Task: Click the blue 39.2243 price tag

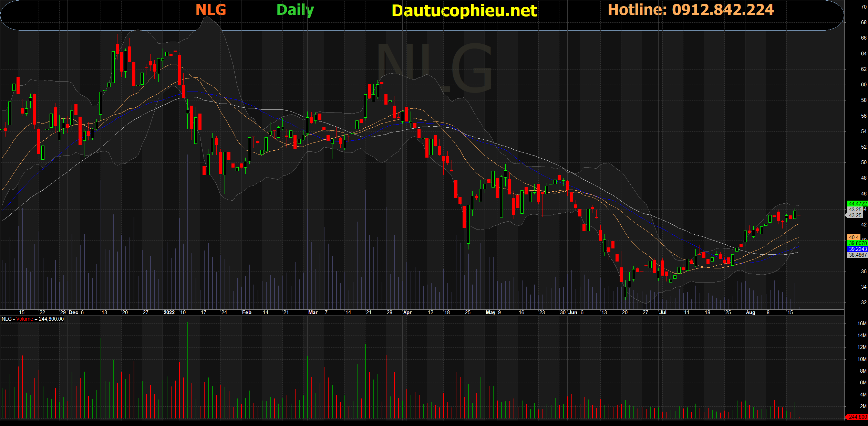Action: 857,249
